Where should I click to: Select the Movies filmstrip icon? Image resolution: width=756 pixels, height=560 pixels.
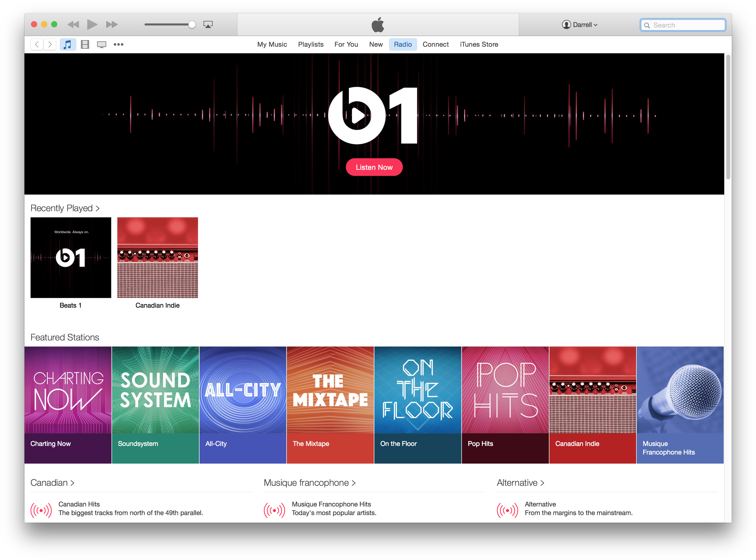pyautogui.click(x=85, y=44)
